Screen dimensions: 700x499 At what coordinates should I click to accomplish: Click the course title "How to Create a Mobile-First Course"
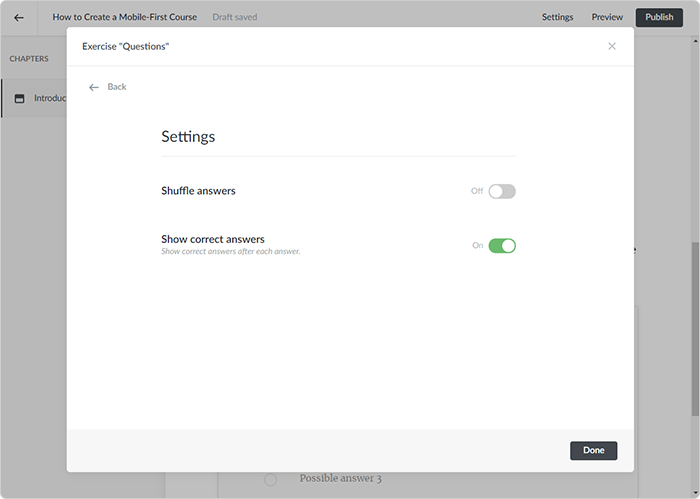[x=125, y=17]
